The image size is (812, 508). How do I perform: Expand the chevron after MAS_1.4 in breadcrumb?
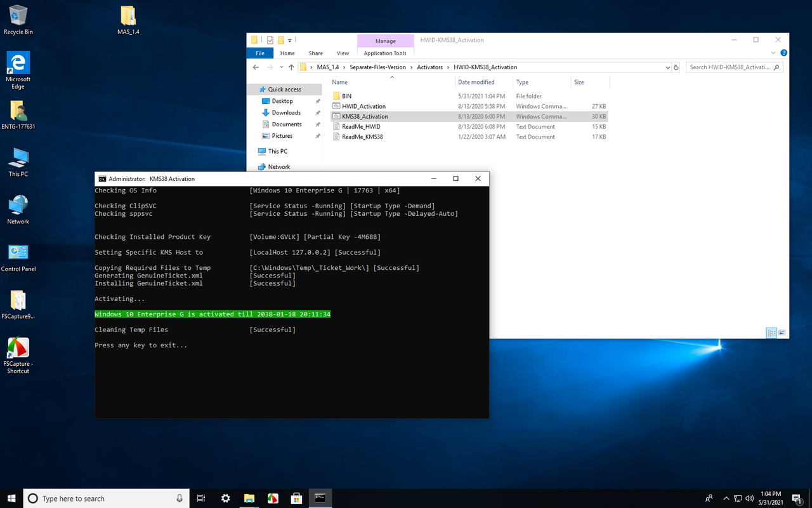[x=346, y=67]
